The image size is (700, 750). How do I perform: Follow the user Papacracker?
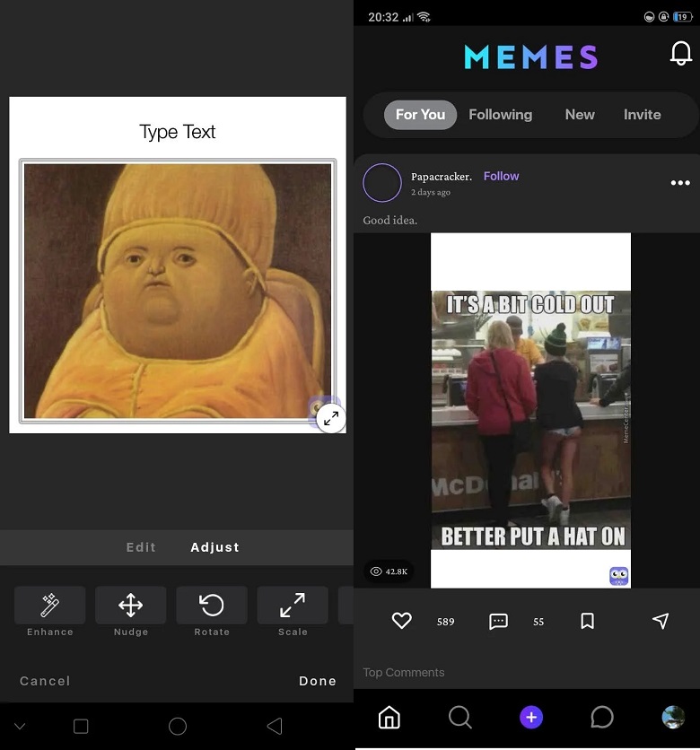tap(501, 176)
